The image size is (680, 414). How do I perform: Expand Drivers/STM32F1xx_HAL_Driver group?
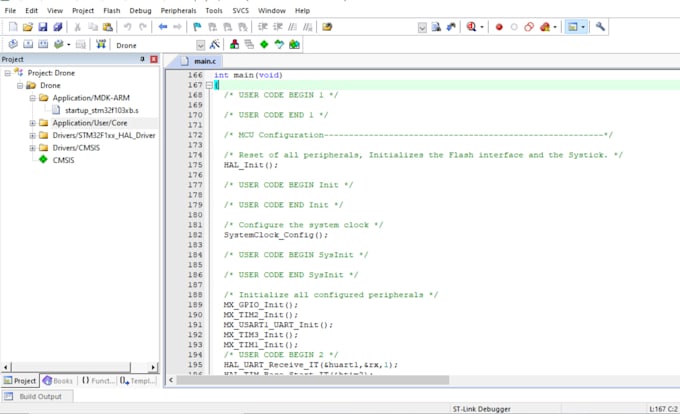pos(33,136)
